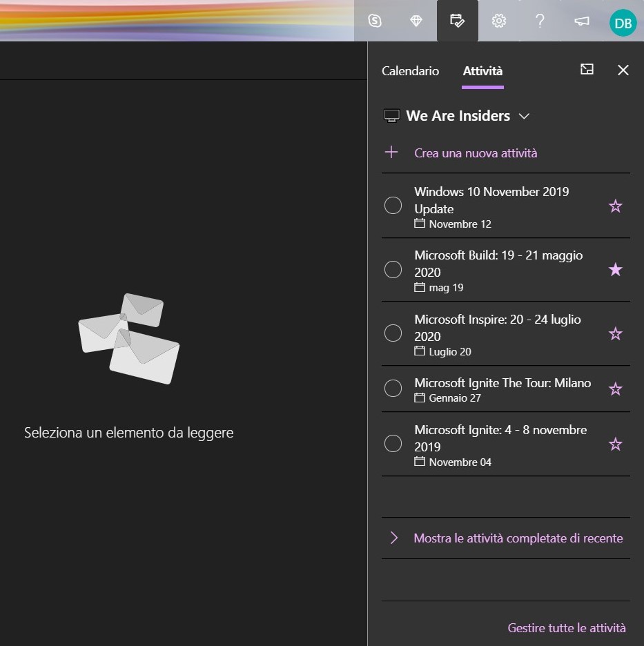Open the Microsoft Ignite The Tour: Milano title
The height and width of the screenshot is (646, 644).
point(502,383)
